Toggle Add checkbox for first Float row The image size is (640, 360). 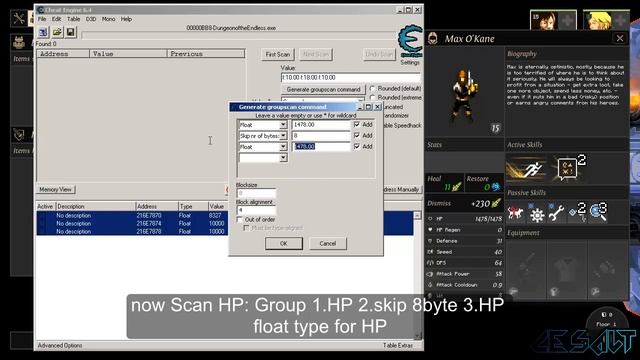pos(357,124)
